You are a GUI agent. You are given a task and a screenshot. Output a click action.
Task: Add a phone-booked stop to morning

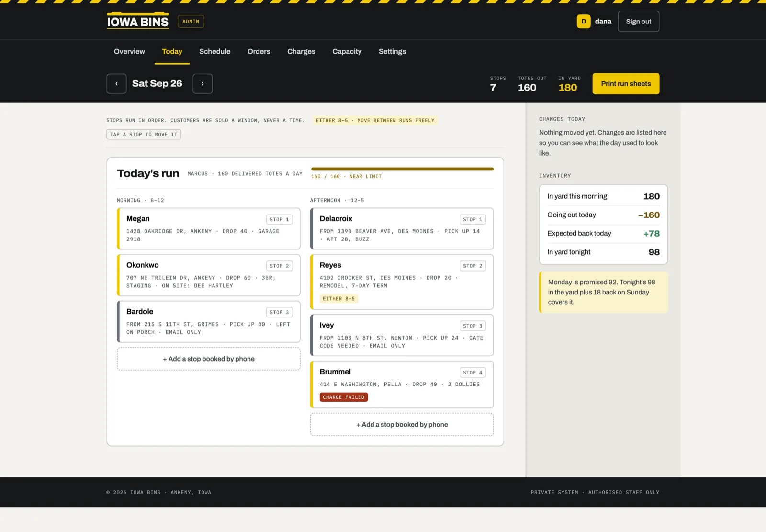(209, 359)
